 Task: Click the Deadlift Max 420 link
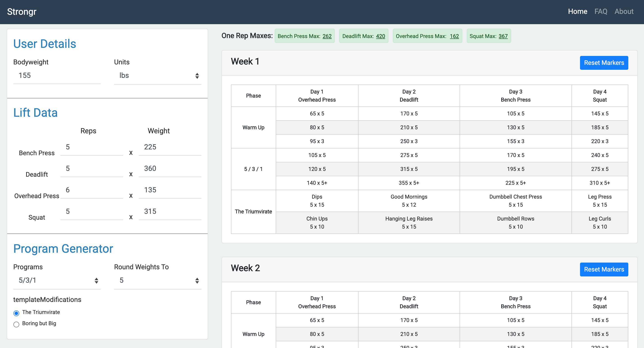(x=380, y=36)
